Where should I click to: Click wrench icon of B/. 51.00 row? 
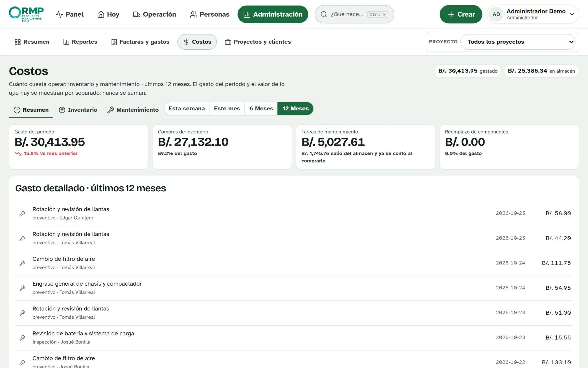click(x=22, y=313)
